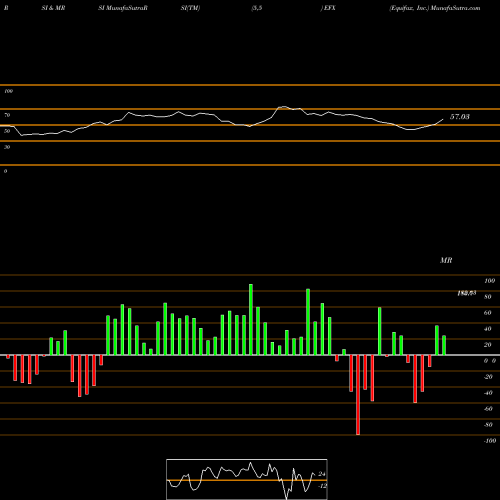Click the SI(TM) header label
Viewport: 500px width, 500px height.
click(190, 8)
